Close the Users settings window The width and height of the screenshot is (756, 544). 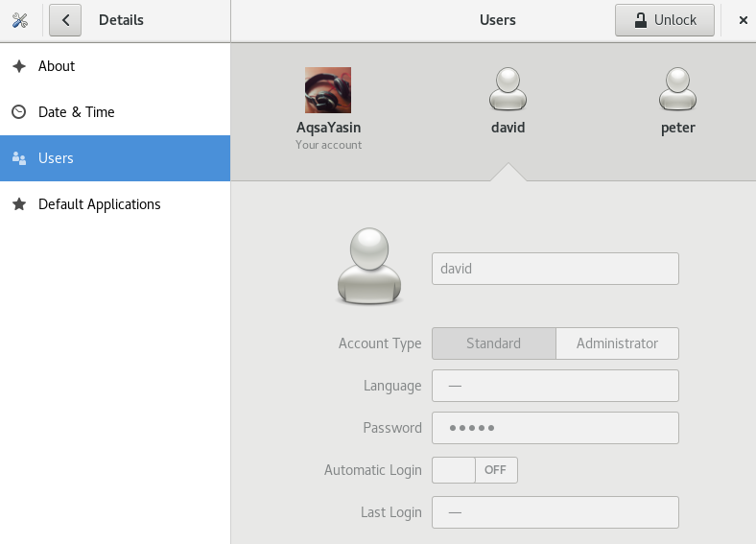(x=743, y=20)
